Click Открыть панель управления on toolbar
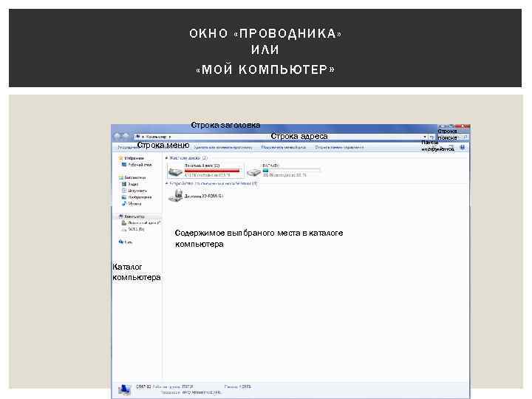 (339, 147)
